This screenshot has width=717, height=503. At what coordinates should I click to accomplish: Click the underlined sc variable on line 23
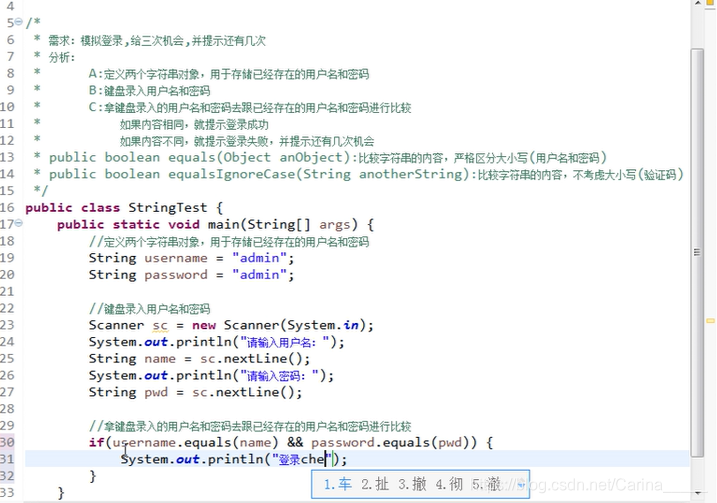(160, 326)
